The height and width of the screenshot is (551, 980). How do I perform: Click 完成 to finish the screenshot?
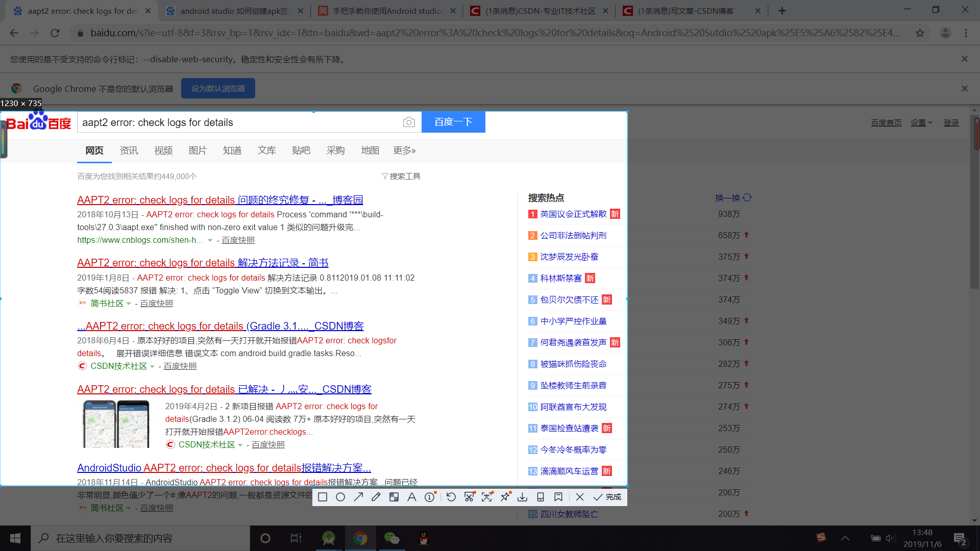[x=607, y=497]
